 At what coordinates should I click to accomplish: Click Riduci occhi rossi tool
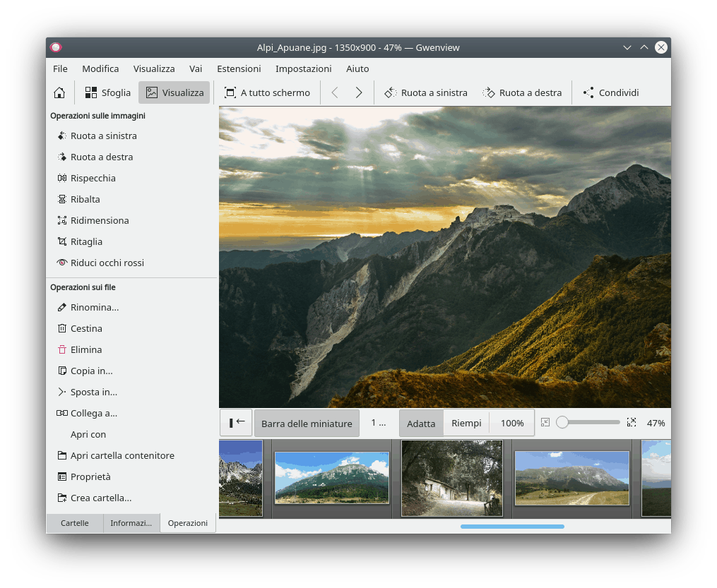(x=107, y=263)
